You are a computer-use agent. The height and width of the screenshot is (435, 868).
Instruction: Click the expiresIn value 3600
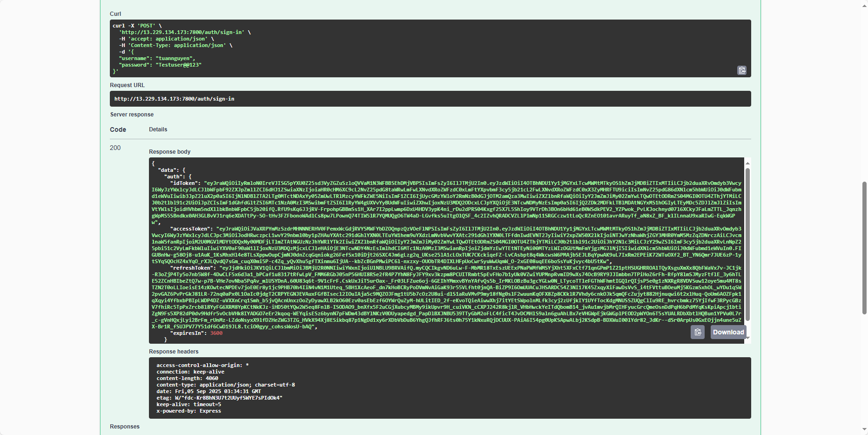pos(216,333)
